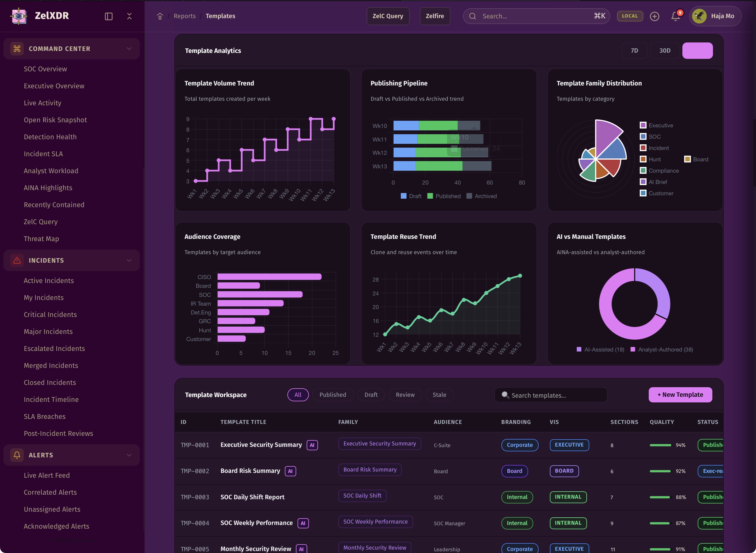Screen dimensions: 756x553
Task: Click the Incidents warning triangle icon
Action: 17,260
